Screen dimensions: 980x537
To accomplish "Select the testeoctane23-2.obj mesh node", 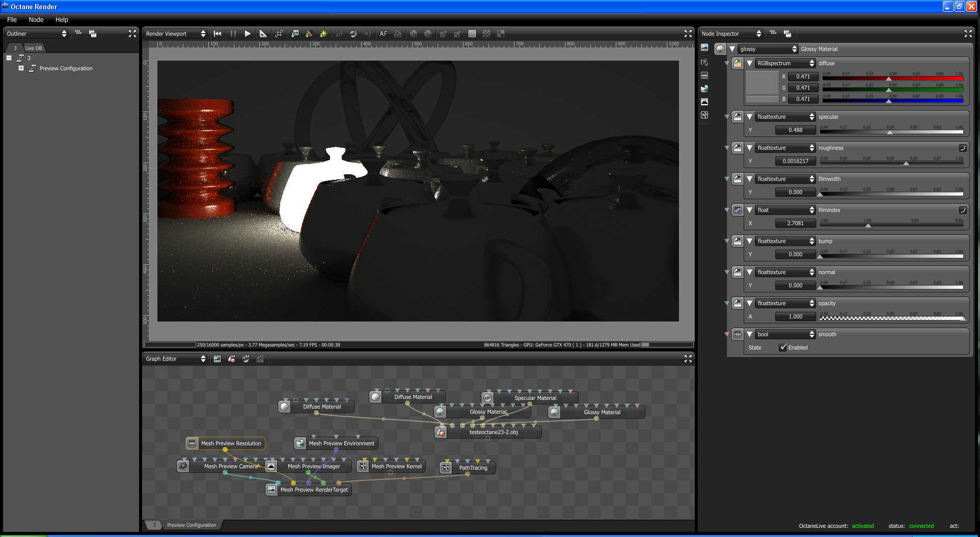I will click(493, 432).
